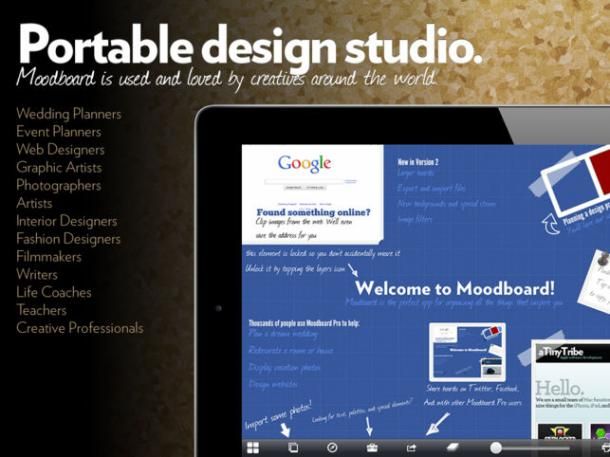
Task: Click the Google search field in clip
Action: coord(305,181)
